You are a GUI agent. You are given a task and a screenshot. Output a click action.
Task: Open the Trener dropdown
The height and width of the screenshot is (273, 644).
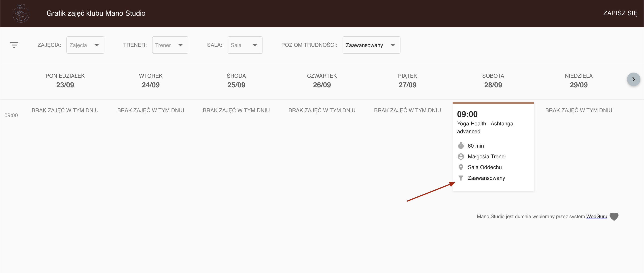170,45
